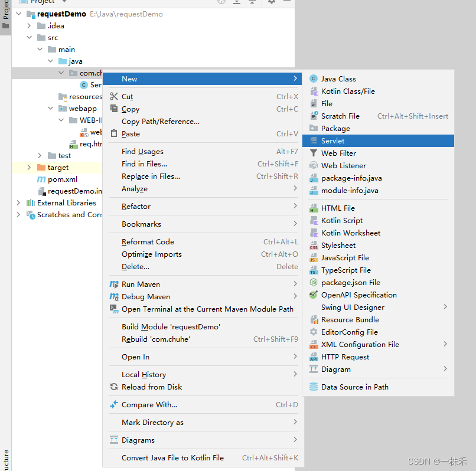Click the TypeScript File icon

(x=313, y=270)
